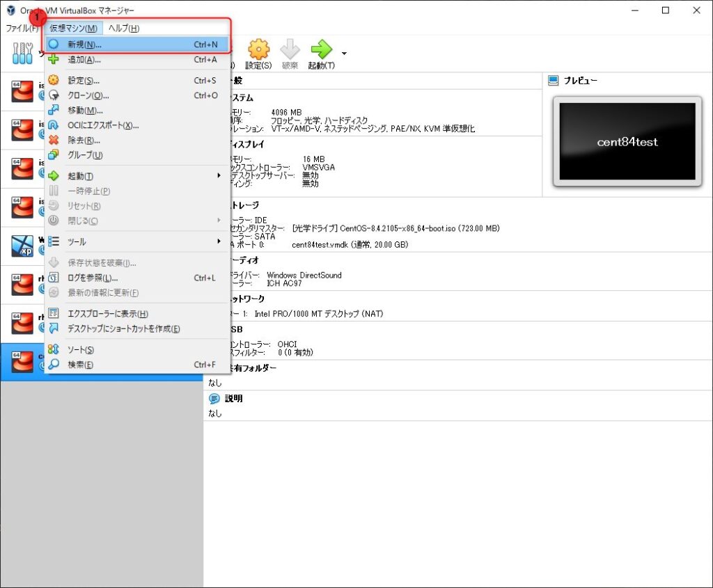Select 移動(M)... menu entry

click(136, 111)
